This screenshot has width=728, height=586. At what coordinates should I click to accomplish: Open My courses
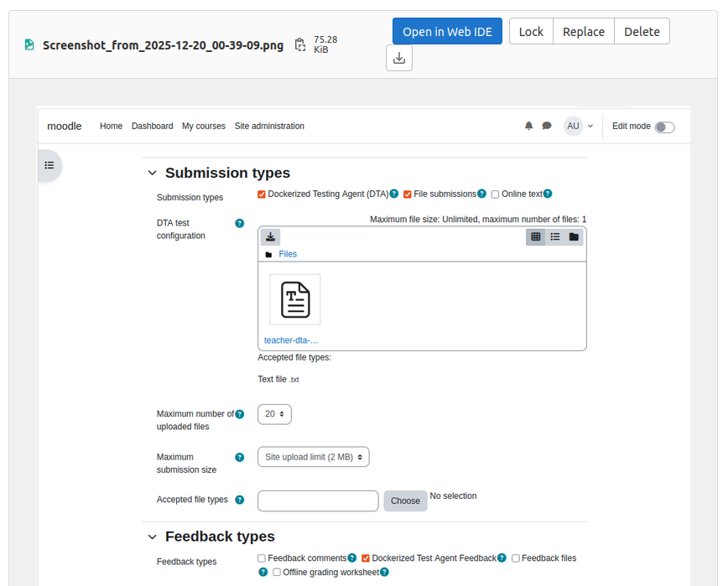(x=203, y=127)
